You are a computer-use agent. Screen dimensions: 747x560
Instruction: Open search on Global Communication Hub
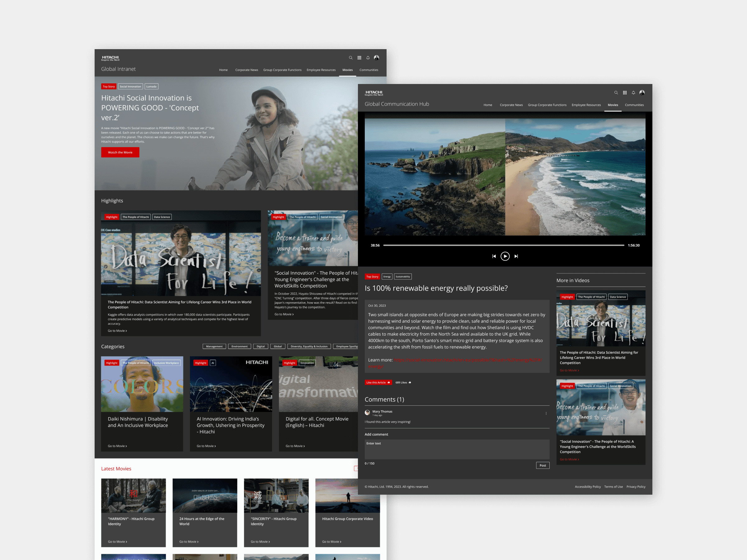pos(616,92)
